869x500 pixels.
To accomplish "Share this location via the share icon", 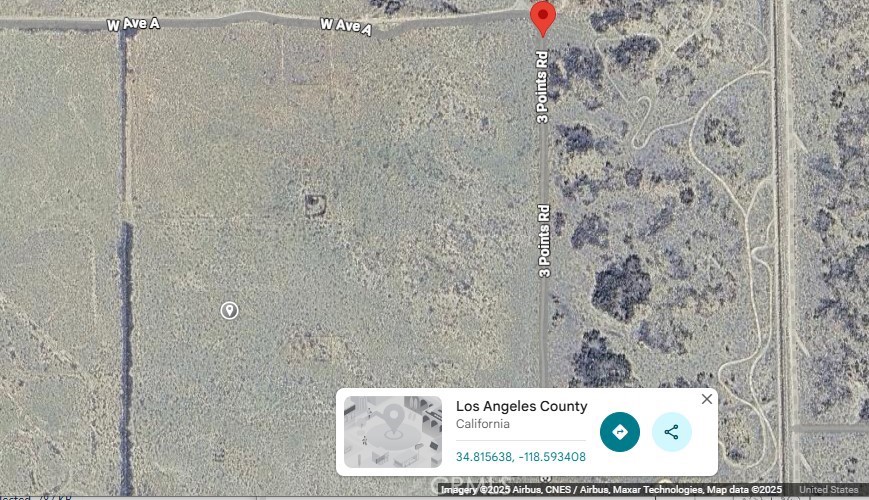I will [671, 432].
